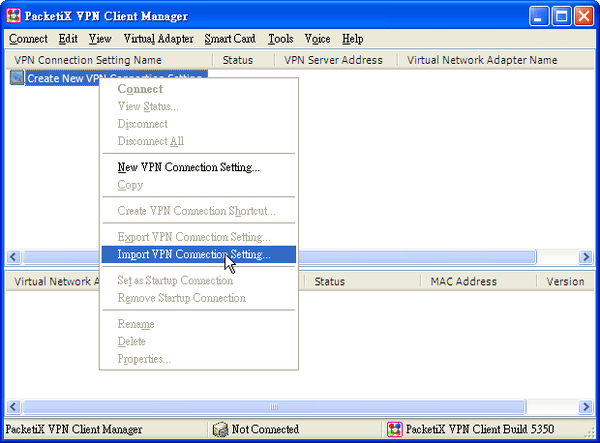Viewport: 600px width, 443px height.
Task: Open the Virtual Adapter menu
Action: tap(158, 39)
